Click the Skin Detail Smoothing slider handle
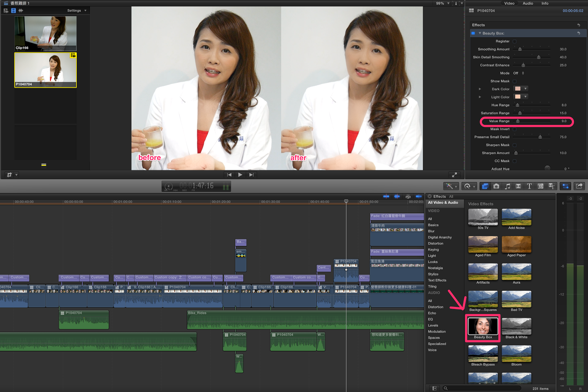Viewport: 588px width, 392px height. click(539, 57)
